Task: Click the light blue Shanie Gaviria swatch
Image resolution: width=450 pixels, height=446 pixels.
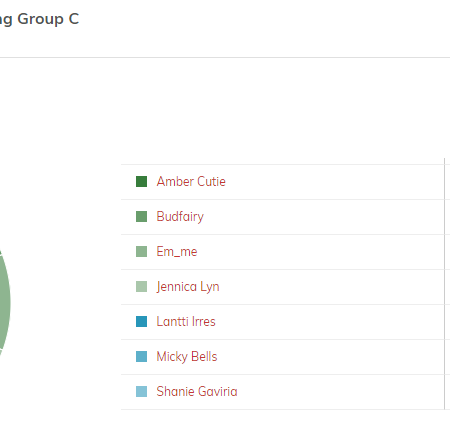Action: (141, 391)
